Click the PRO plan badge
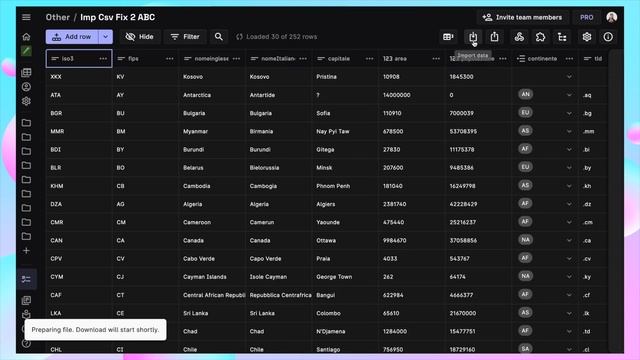Screen dimensions: 640x360 [x=587, y=17]
